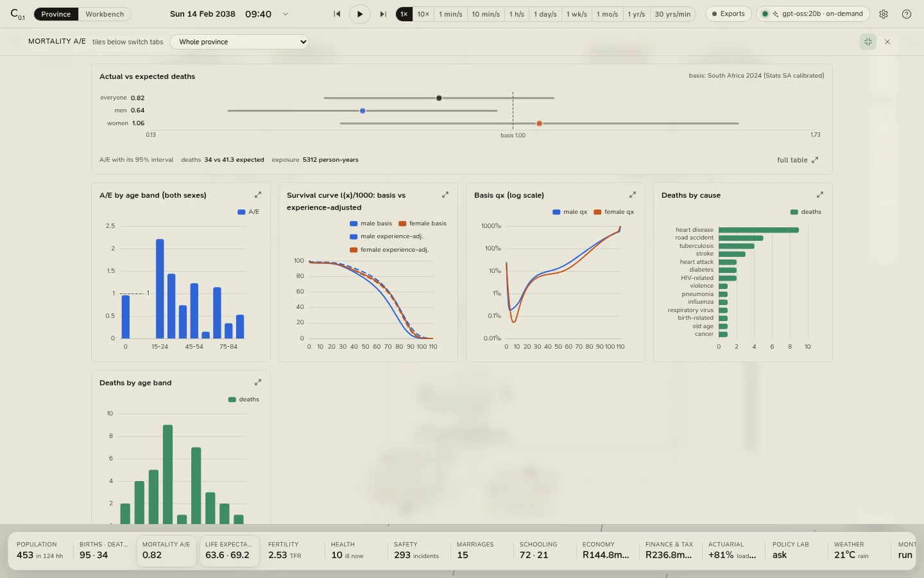Expand the A/E by age band chart

(258, 195)
